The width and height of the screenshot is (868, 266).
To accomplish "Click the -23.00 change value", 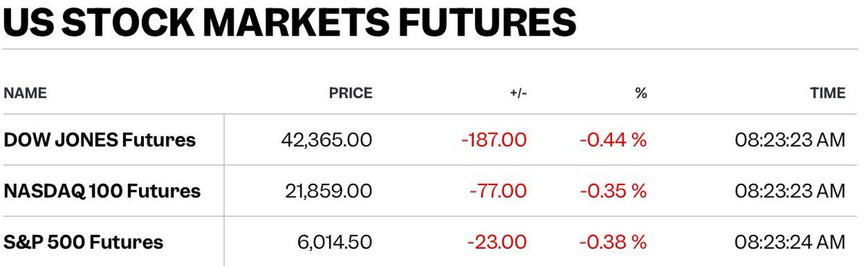I will 498,243.
